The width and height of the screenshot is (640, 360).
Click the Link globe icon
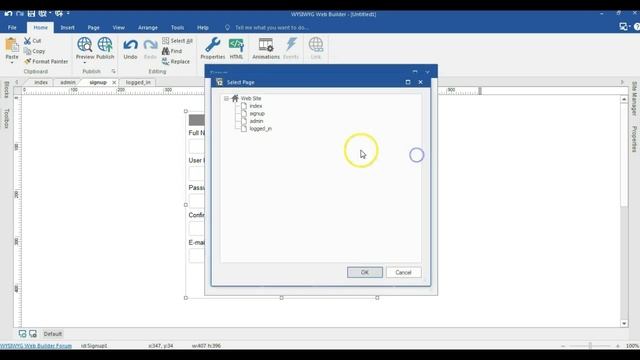pyautogui.click(x=316, y=45)
